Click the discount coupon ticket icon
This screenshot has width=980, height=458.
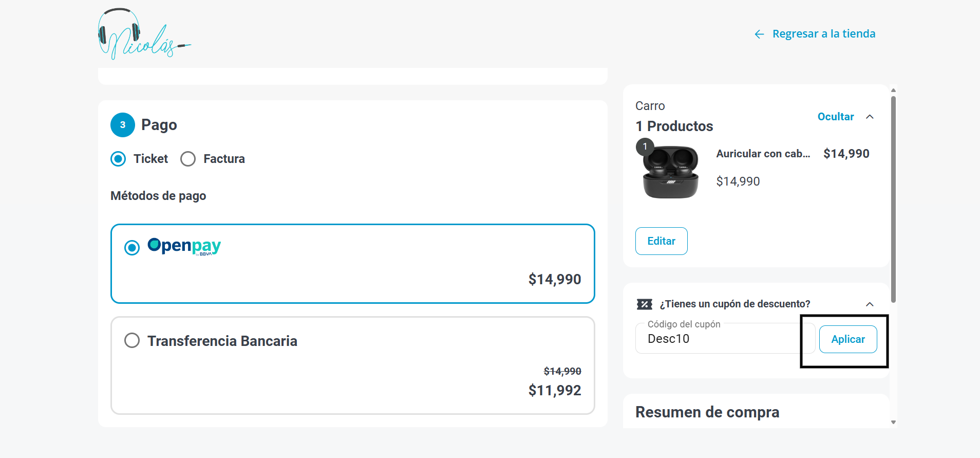644,304
